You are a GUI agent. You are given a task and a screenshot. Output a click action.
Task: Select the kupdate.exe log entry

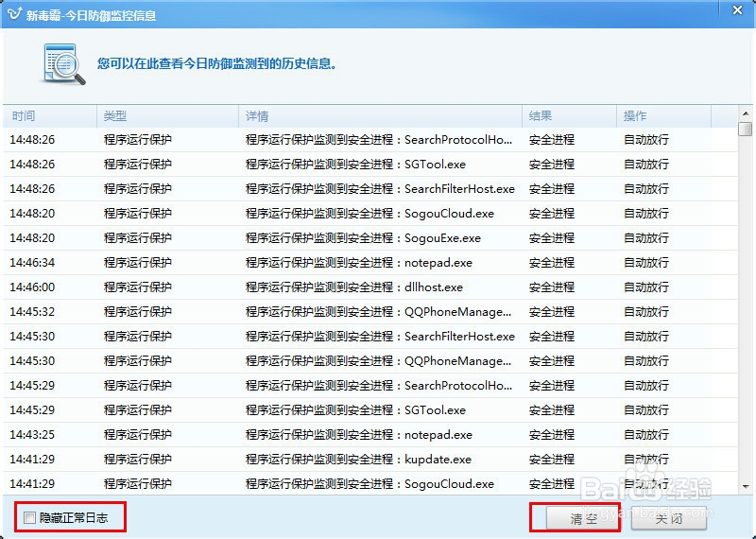370,460
